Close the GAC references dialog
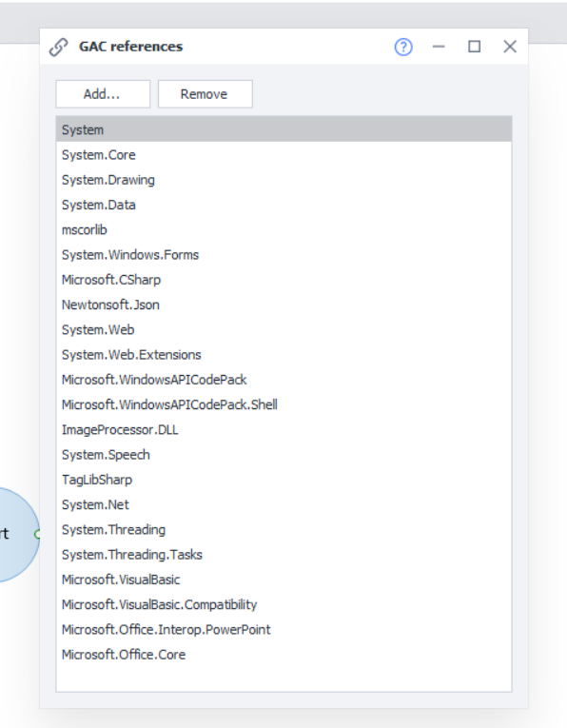Viewport: 567px width, 728px height. click(510, 47)
